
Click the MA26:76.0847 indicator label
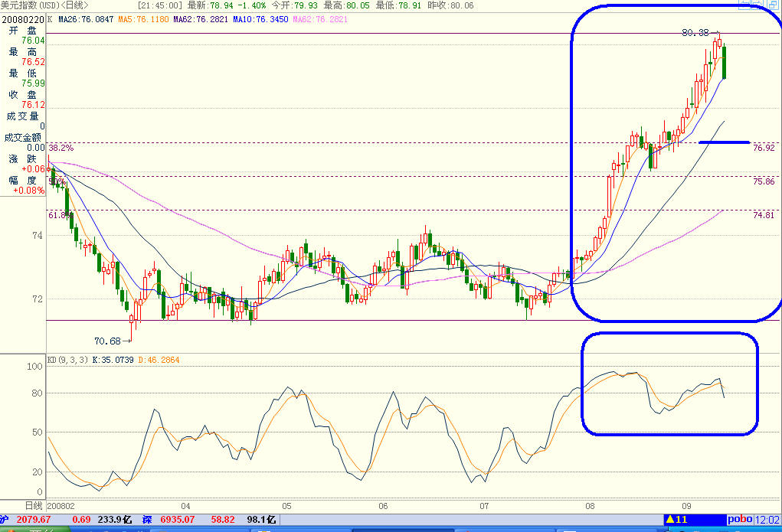(86, 19)
